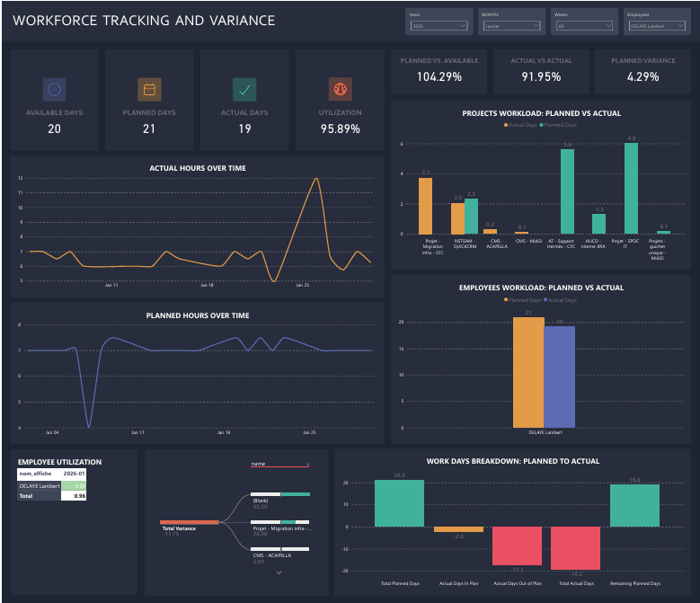Expand more decomposition tree nodes with down chevron
Viewport: 700px width, 603px height.
(x=279, y=572)
